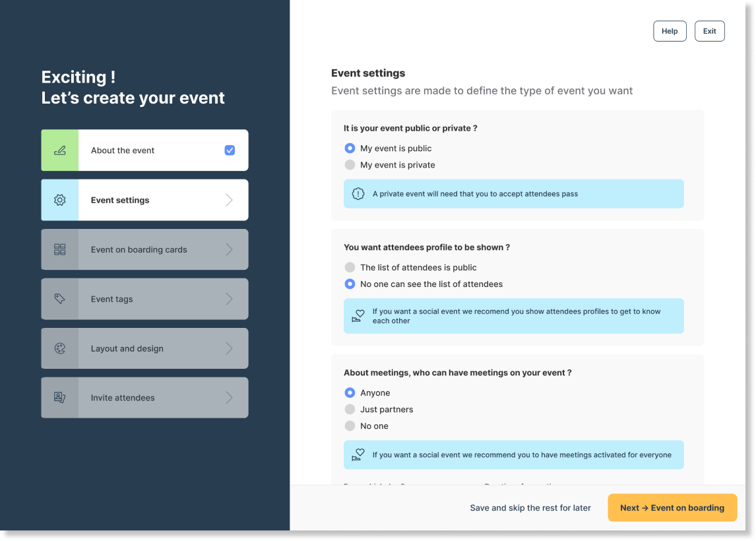Image resolution: width=756 pixels, height=541 pixels.
Task: Click the pencil icon for About the event
Action: 60,150
